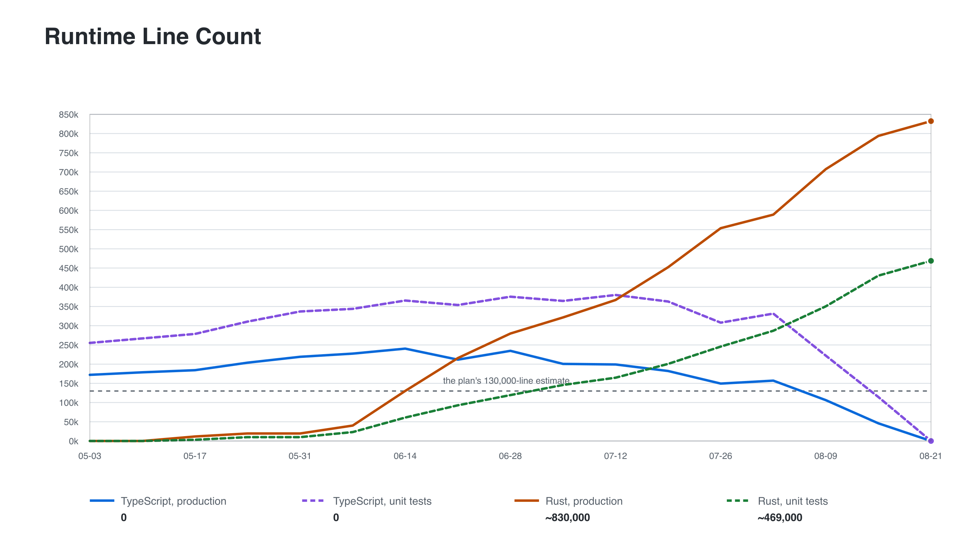Click the Rust, production legend label
This screenshot has height=539, width=980.
584,501
